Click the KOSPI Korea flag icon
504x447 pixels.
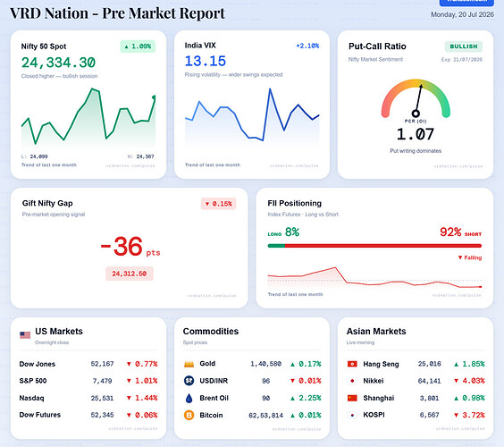[x=352, y=415]
